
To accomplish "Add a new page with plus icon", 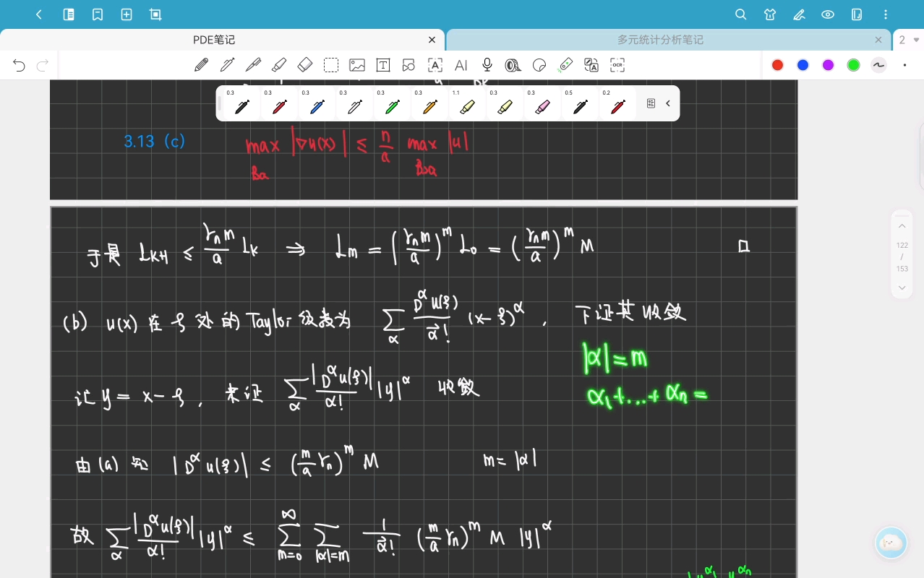I will tap(127, 14).
